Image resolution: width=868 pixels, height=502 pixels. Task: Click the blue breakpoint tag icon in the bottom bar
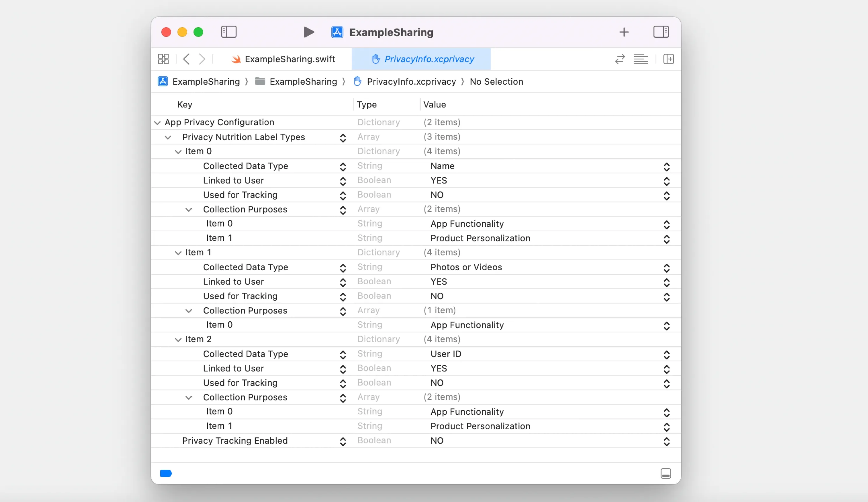(166, 473)
